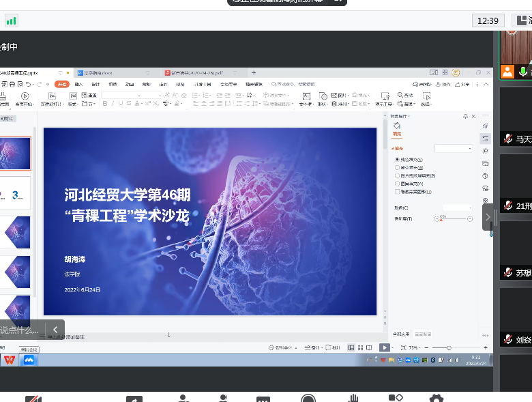
Task: Select the gradient fill radio button
Action: pos(397,167)
